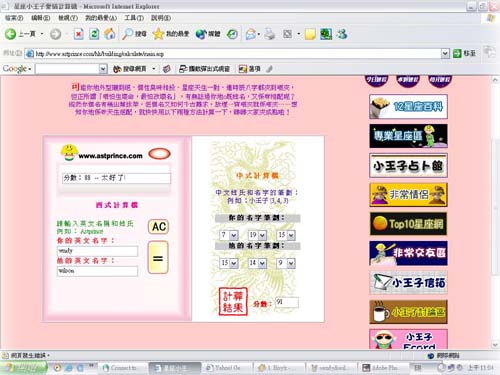
Task: Stop page loading with red X icon
Action: pos(78,34)
